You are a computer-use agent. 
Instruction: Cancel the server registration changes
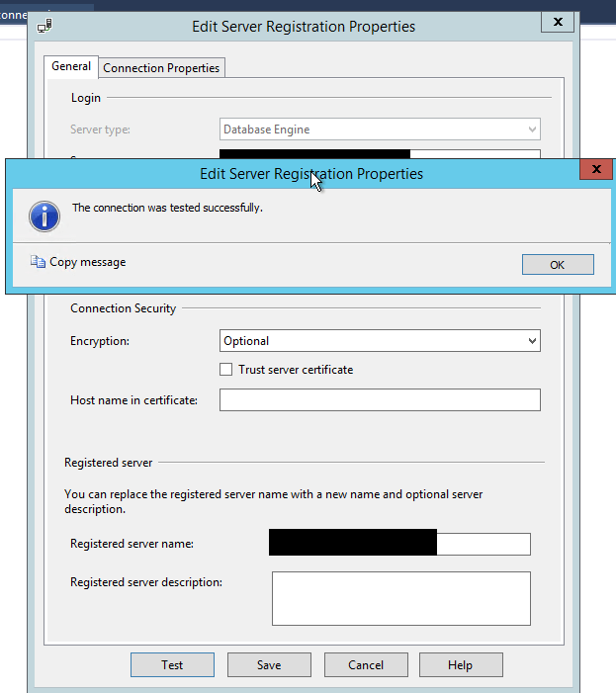tap(366, 665)
